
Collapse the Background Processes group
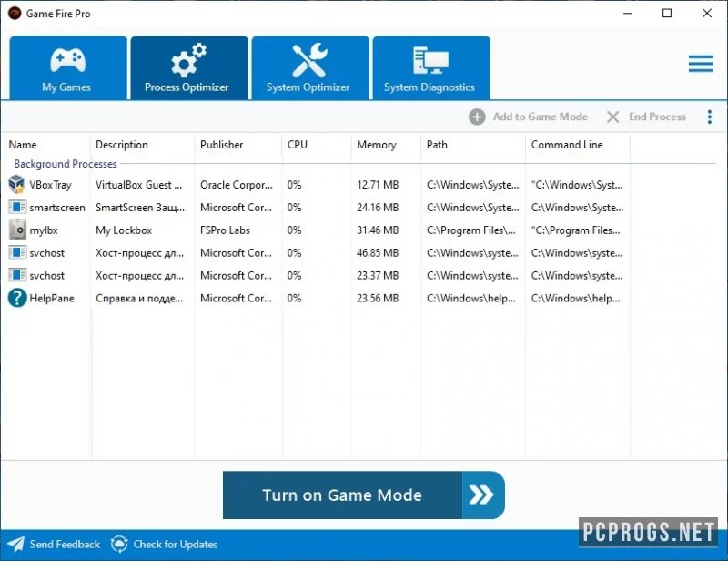(65, 164)
